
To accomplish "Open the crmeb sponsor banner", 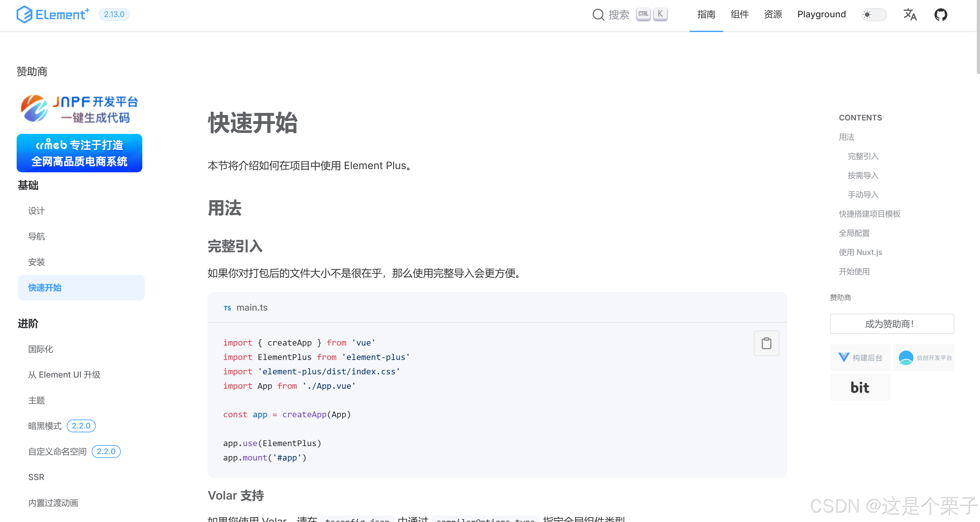I will pos(79,153).
